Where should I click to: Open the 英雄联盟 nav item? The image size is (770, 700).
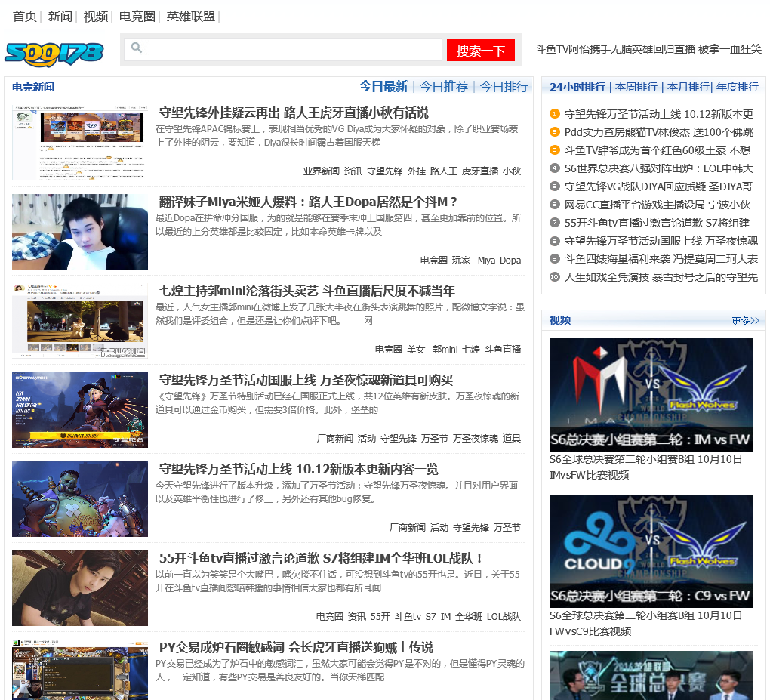[x=190, y=16]
